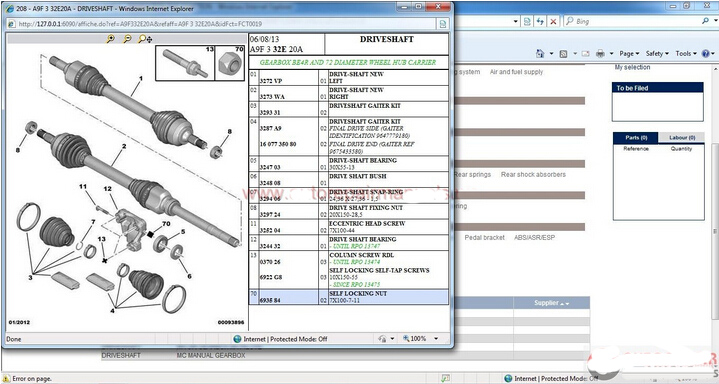
Task: Click compatibility view icon in popup address bar
Action: [443, 24]
